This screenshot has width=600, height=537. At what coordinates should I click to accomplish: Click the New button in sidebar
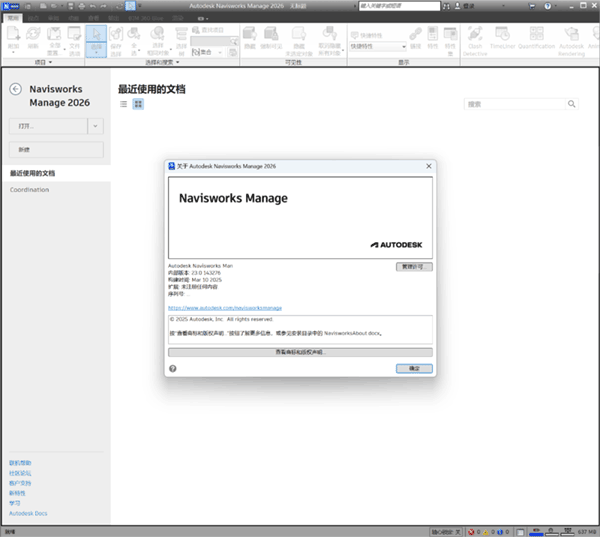tap(56, 150)
